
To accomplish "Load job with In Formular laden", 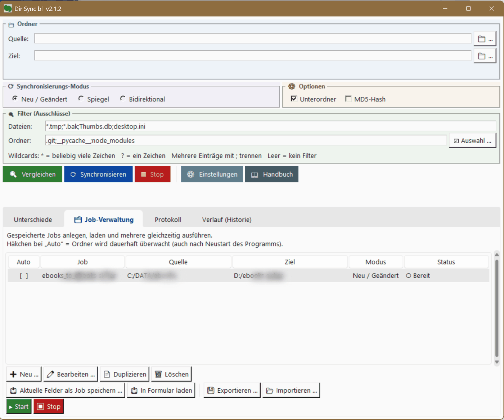I will 161,390.
